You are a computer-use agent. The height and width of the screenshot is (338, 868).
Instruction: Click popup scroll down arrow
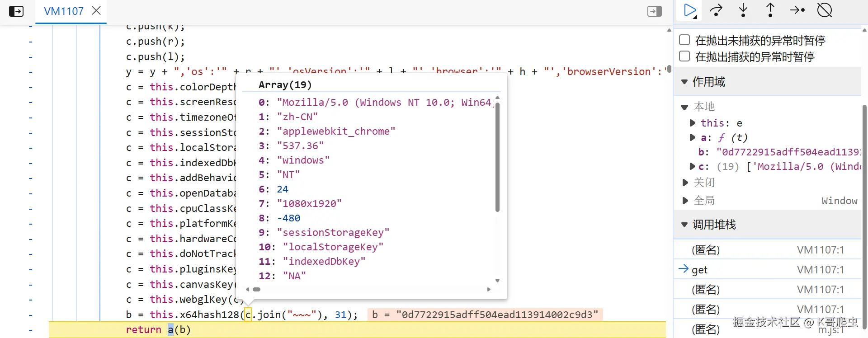(x=497, y=281)
